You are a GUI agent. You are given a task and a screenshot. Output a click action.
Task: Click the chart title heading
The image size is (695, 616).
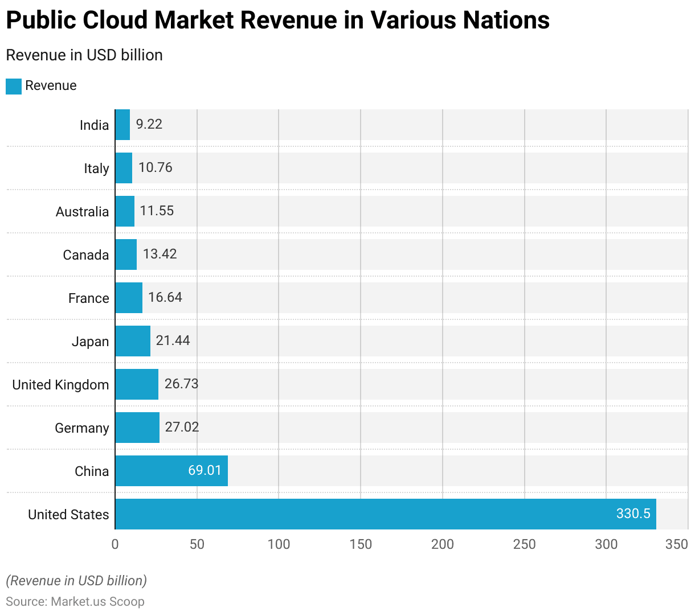point(277,20)
